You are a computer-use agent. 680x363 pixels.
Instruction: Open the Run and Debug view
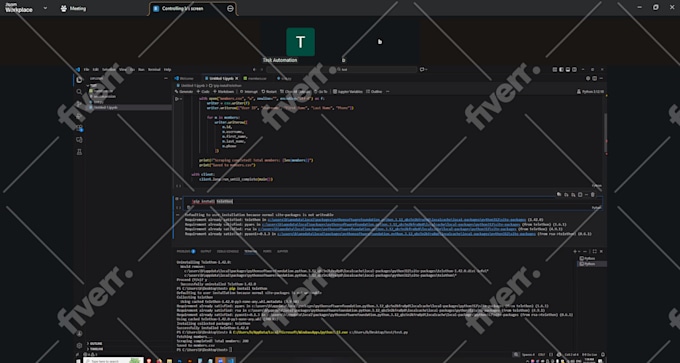pyautogui.click(x=79, y=116)
